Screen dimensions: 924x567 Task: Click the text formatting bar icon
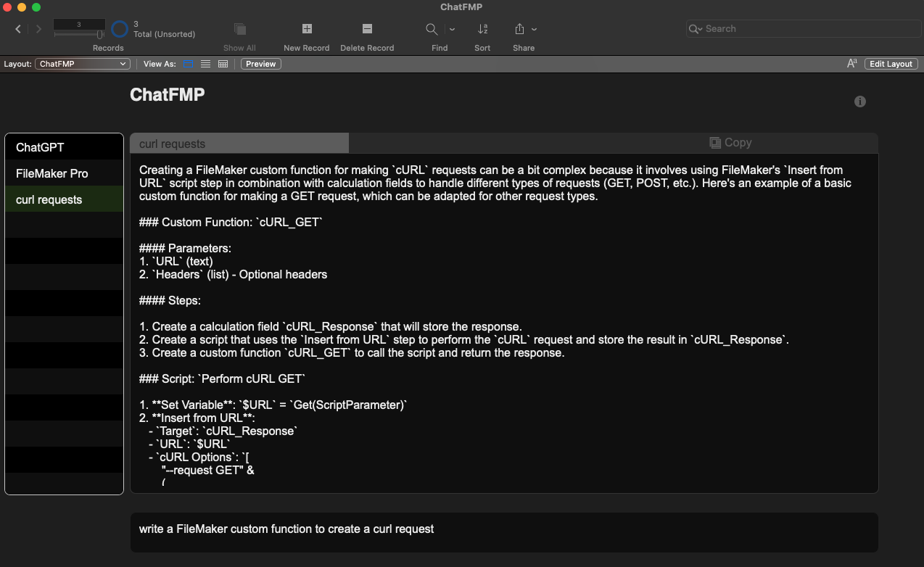click(852, 64)
